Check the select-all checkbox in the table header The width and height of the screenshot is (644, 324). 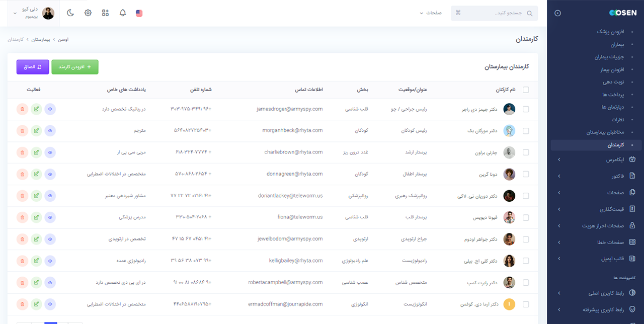[526, 90]
